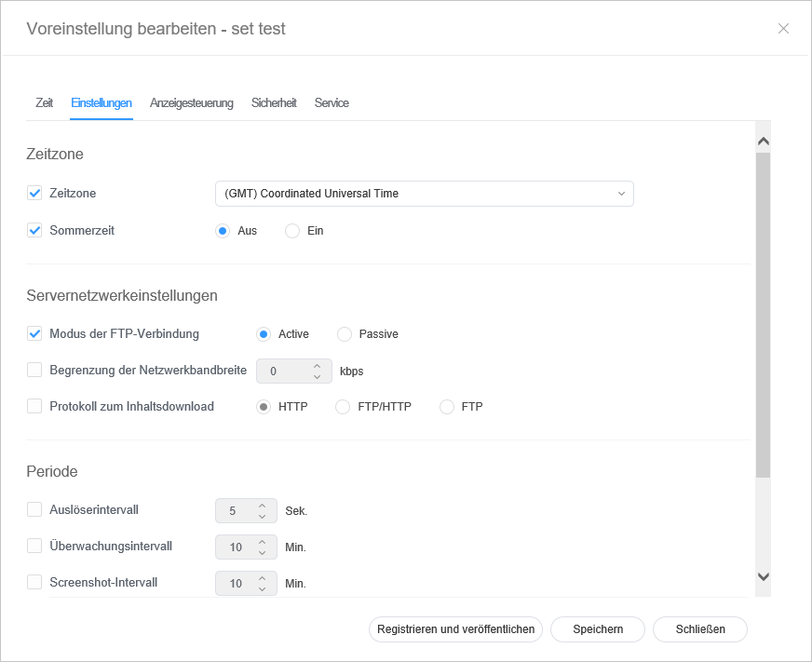Set Sommerzeit to Ein
Screen dimensions: 812x662
[x=292, y=231]
